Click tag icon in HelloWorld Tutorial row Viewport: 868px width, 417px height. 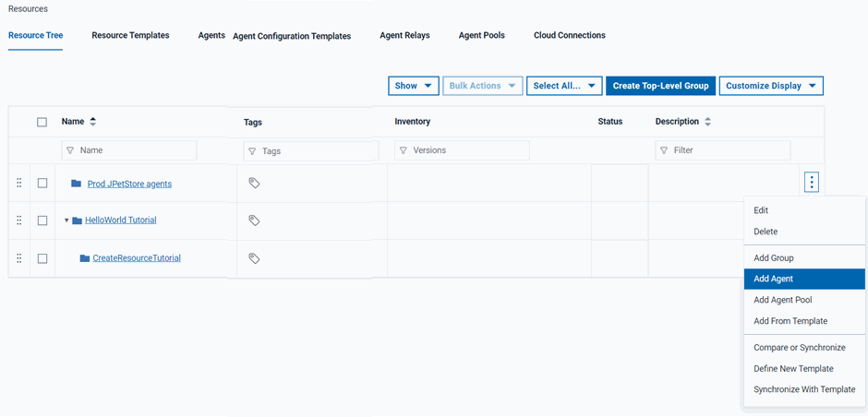click(254, 220)
